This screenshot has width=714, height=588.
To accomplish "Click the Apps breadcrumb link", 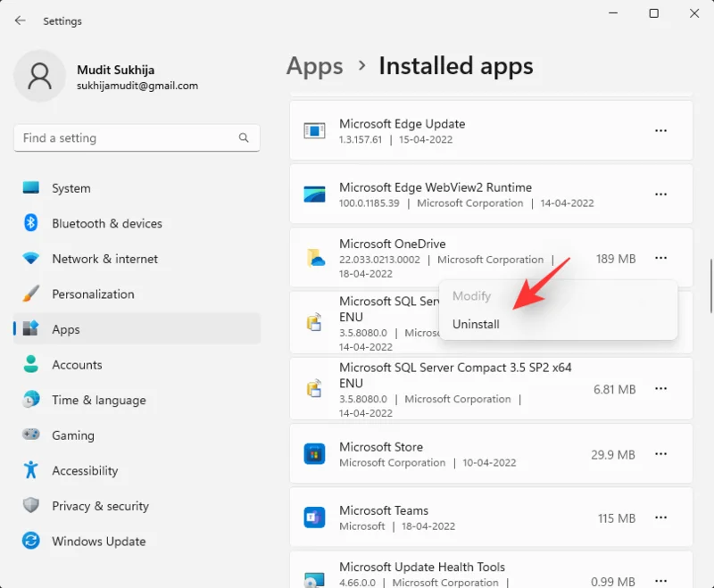I will click(314, 66).
